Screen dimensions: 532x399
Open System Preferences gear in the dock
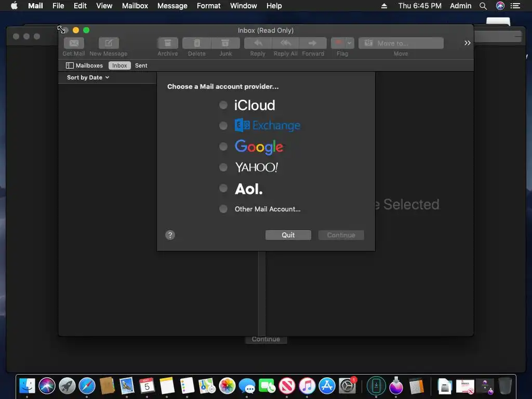(347, 386)
